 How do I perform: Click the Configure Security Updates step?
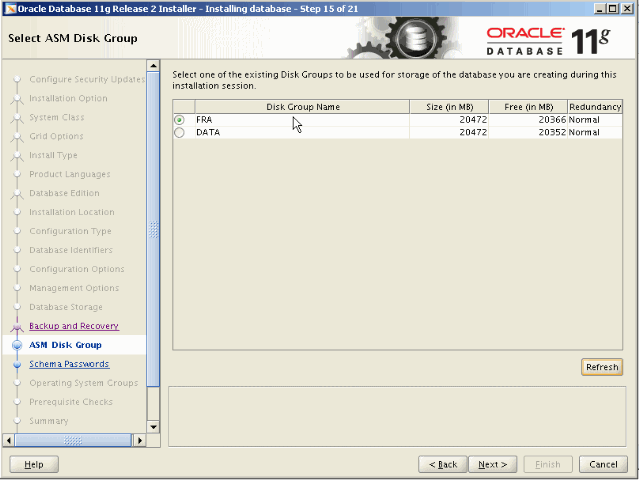click(87, 79)
